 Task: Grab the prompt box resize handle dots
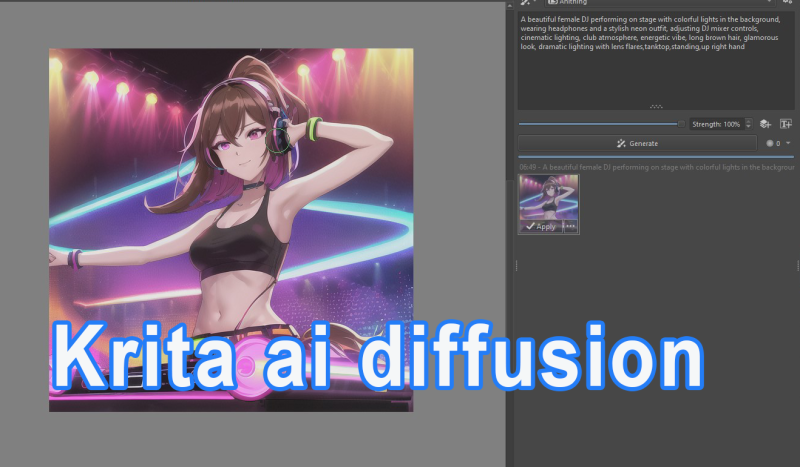[656, 107]
